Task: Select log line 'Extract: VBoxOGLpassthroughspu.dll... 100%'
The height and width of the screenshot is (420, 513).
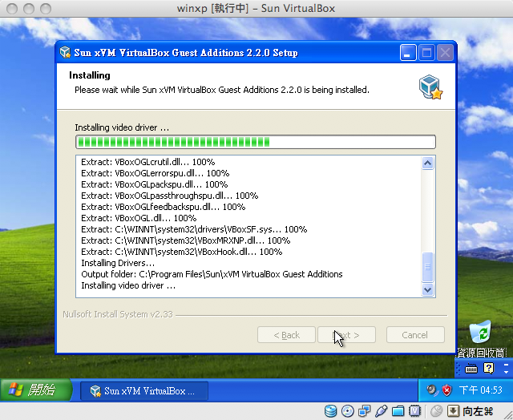Action: (x=169, y=196)
